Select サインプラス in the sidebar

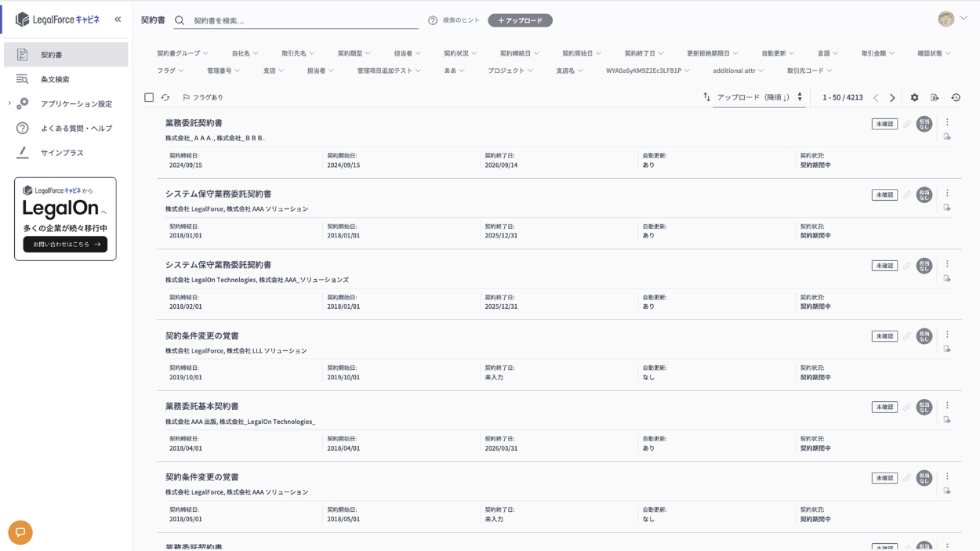(x=62, y=153)
